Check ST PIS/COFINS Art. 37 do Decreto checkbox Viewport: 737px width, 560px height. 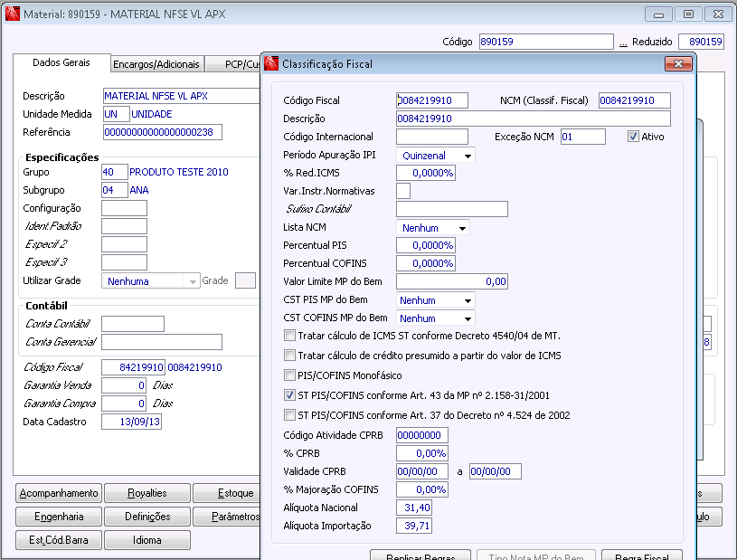tap(290, 414)
